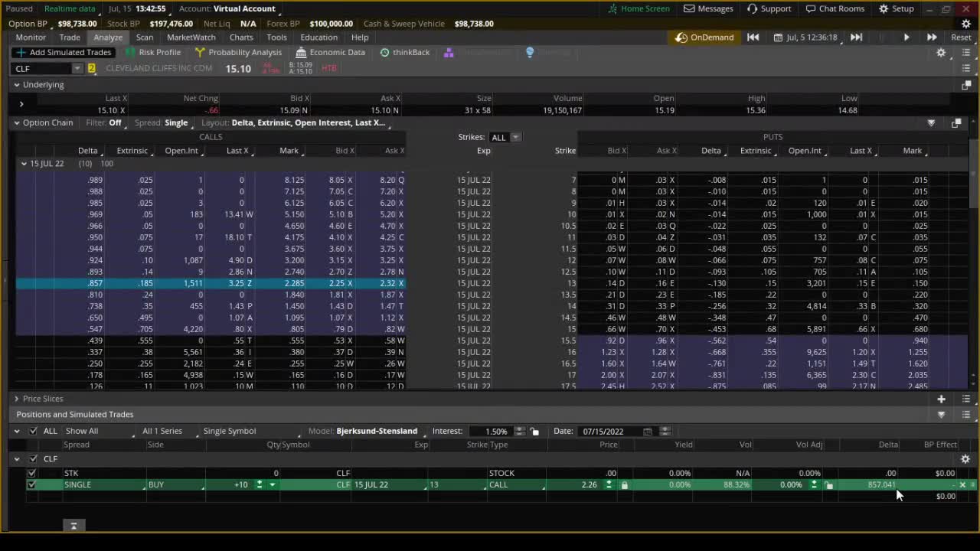Click the blue light bulb subtab icon
Image resolution: width=980 pixels, height=551 pixels.
point(530,52)
